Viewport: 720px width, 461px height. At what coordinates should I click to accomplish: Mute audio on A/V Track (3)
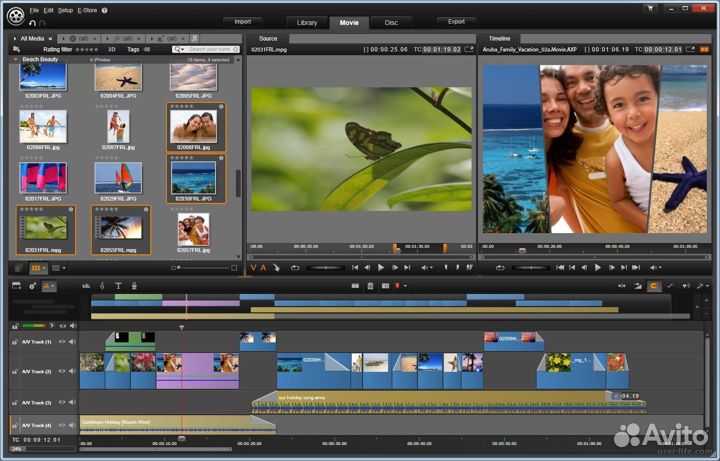click(x=72, y=403)
